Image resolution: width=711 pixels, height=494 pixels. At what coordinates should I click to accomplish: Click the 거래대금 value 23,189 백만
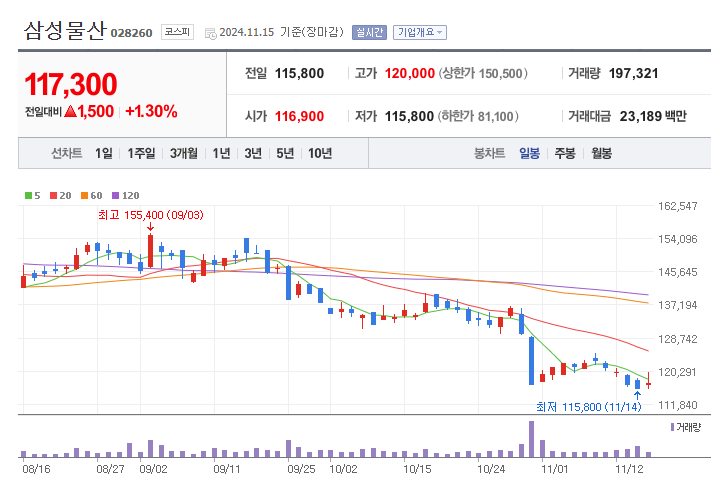pos(653,117)
